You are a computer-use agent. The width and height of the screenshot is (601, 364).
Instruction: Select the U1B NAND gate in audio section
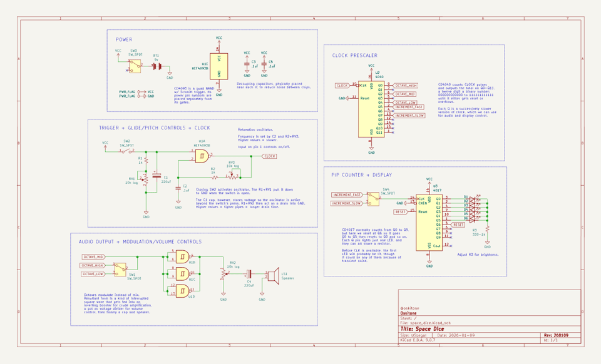pos(182,256)
